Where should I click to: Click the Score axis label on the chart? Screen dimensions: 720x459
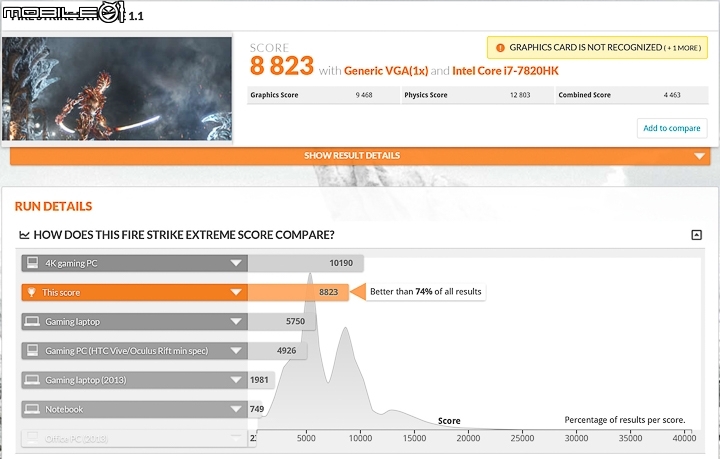449,421
